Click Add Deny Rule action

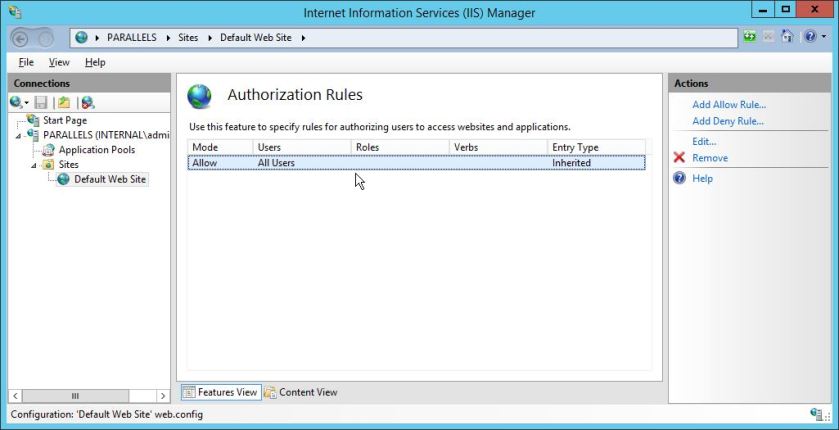(728, 121)
